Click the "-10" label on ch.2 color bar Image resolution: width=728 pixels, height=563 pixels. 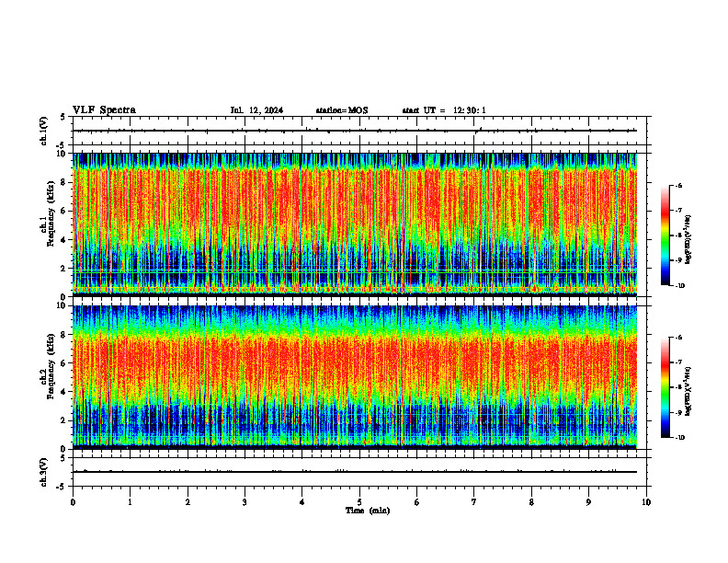point(679,438)
